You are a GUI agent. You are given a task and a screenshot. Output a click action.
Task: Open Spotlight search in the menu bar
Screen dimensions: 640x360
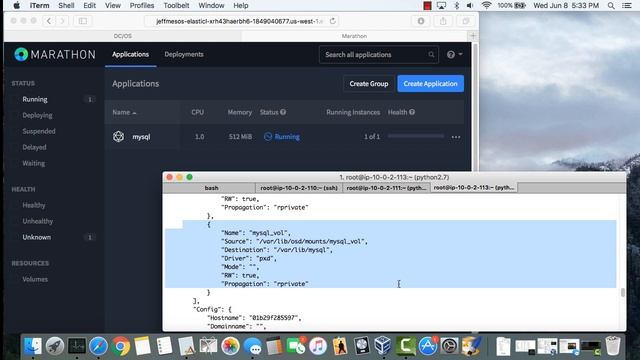(x=611, y=5)
